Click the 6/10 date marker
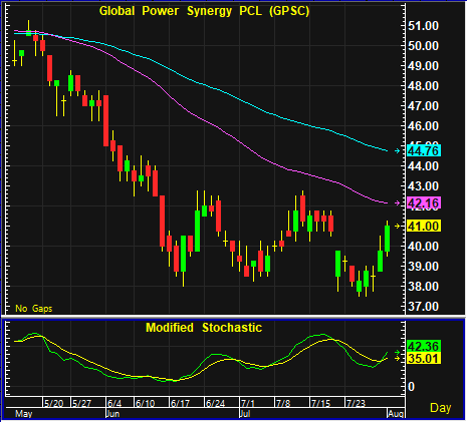 145,403
